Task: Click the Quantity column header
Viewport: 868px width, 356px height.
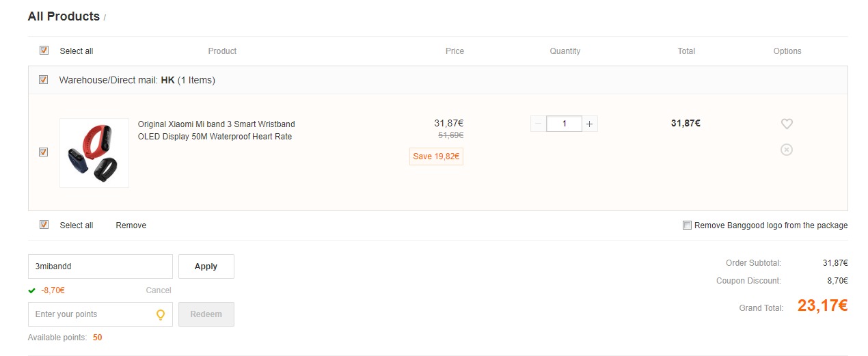Action: tap(565, 51)
